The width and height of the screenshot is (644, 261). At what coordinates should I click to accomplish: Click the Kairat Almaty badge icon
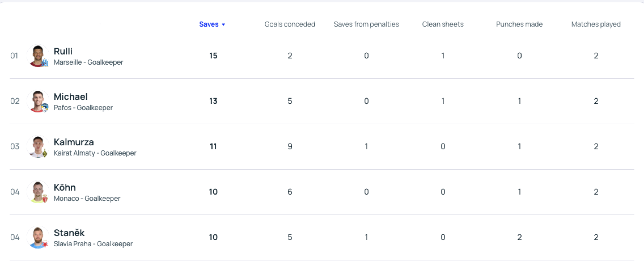(x=45, y=154)
